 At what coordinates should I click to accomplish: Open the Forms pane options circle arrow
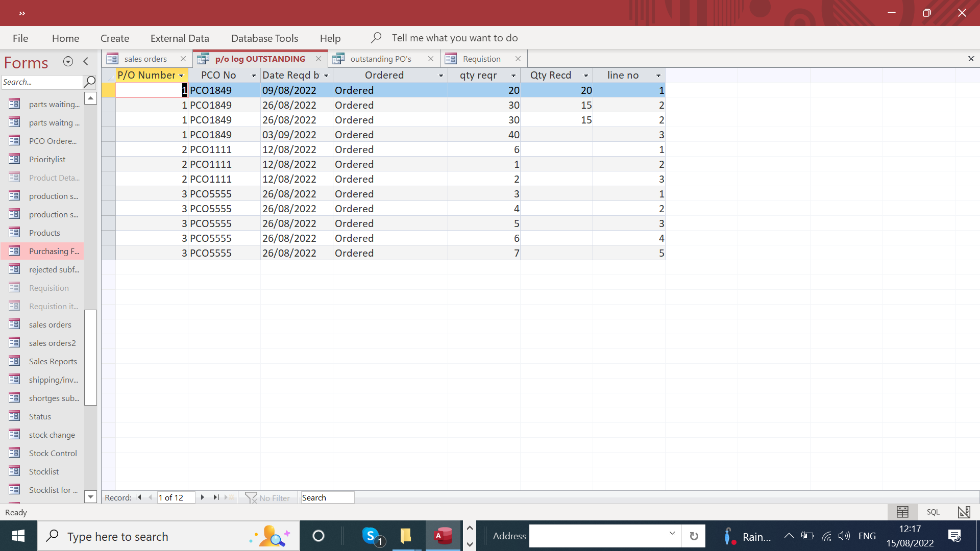coord(67,62)
